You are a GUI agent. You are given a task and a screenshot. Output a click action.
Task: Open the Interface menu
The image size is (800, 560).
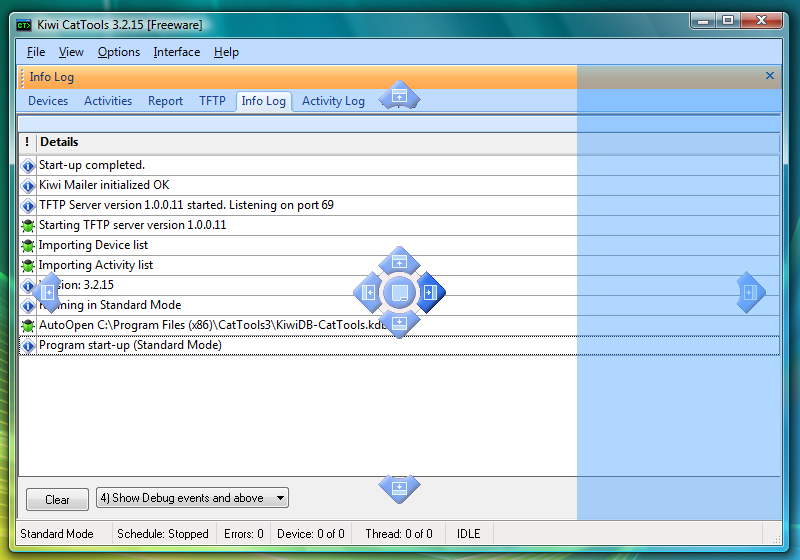(x=177, y=52)
